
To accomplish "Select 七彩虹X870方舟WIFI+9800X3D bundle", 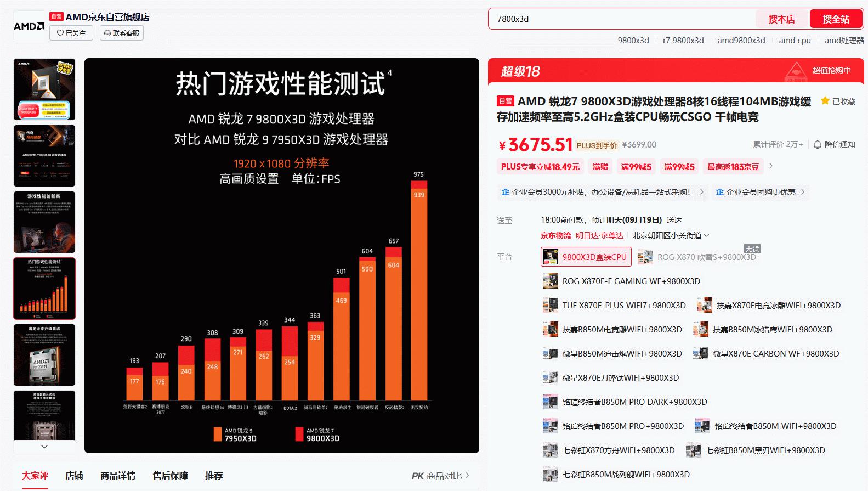I will (x=618, y=450).
